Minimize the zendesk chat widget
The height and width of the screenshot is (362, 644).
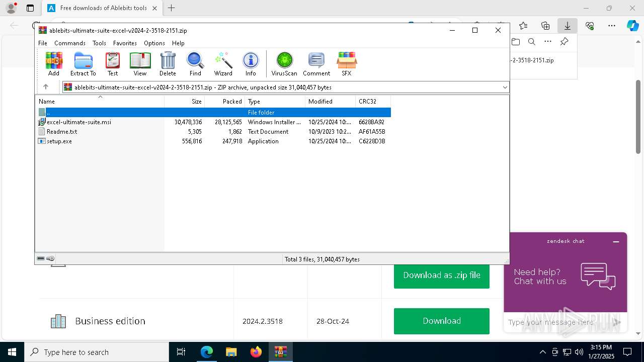[616, 242]
